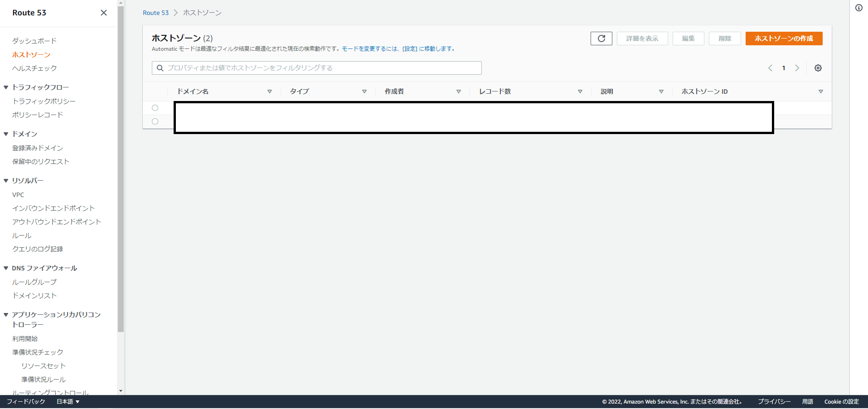Open table preferences gear icon
This screenshot has width=868, height=409.
pos(818,68)
